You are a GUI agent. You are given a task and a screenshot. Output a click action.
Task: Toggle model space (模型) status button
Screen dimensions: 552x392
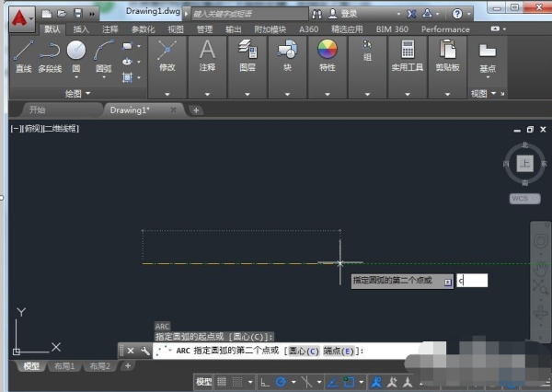[204, 382]
